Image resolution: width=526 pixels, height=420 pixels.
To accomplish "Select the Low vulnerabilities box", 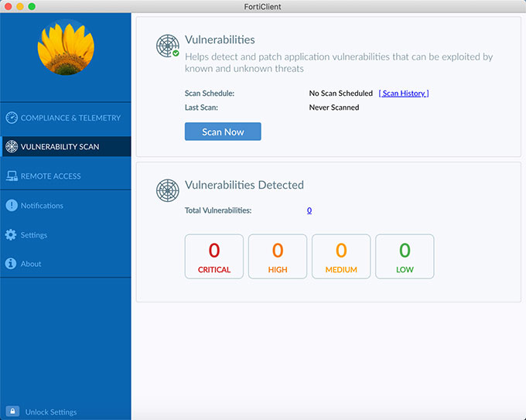I will [405, 256].
